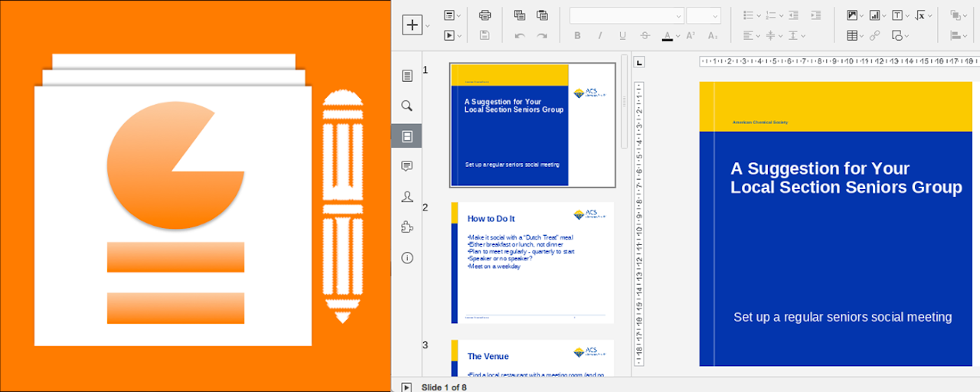Toggle italic formatting

[x=599, y=35]
